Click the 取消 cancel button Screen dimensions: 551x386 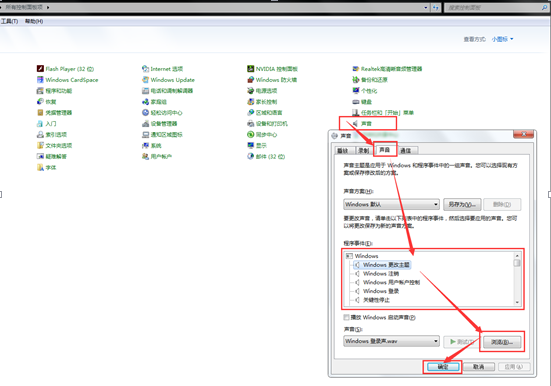tap(479, 367)
